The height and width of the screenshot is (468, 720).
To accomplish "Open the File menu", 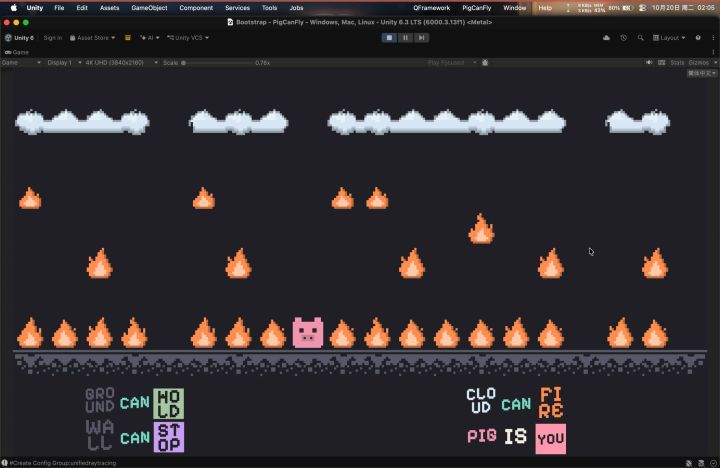I will pyautogui.click(x=59, y=8).
